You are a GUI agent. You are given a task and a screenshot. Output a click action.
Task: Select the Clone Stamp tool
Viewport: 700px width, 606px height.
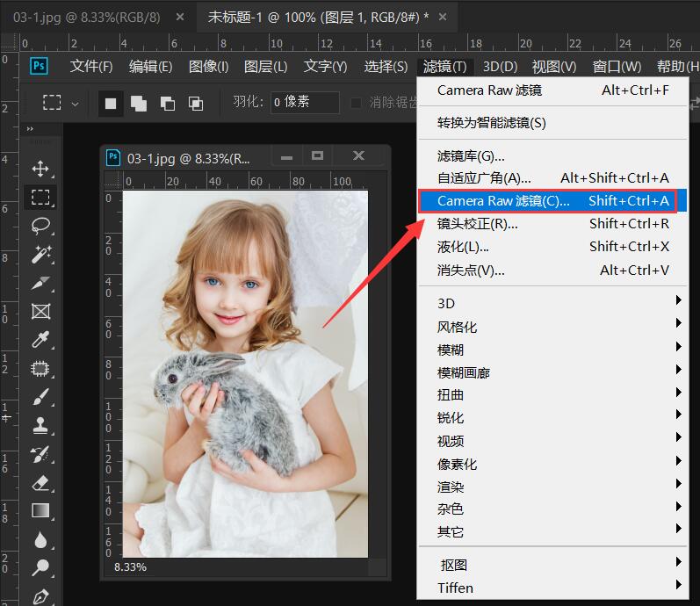click(x=40, y=425)
